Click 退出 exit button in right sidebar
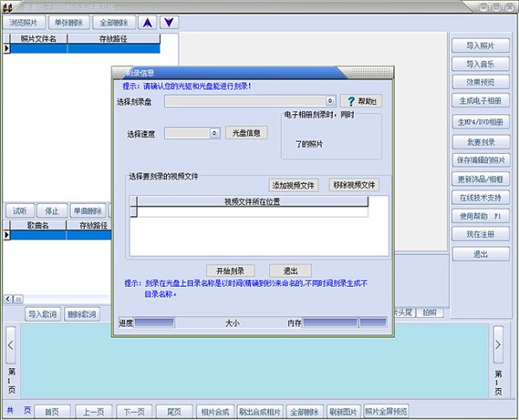 (481, 254)
